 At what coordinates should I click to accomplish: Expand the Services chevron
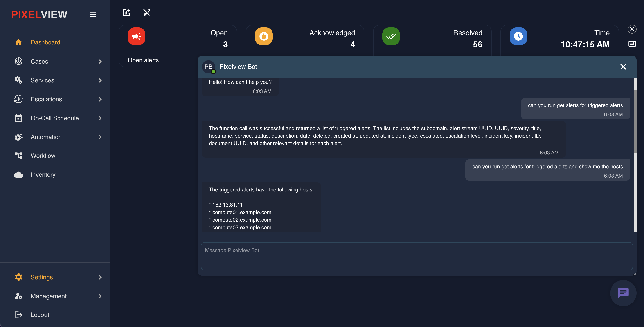tap(100, 80)
